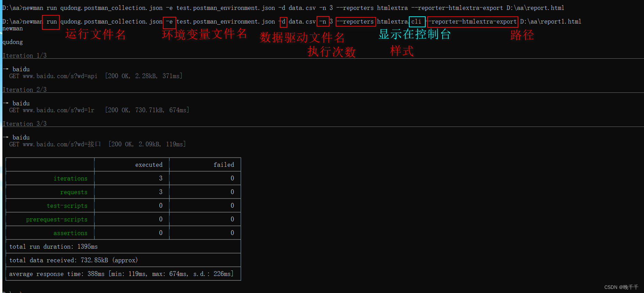The height and width of the screenshot is (293, 644).
Task: Click the URL www.baidu.com/s?wd=lr
Action: click(x=58, y=110)
